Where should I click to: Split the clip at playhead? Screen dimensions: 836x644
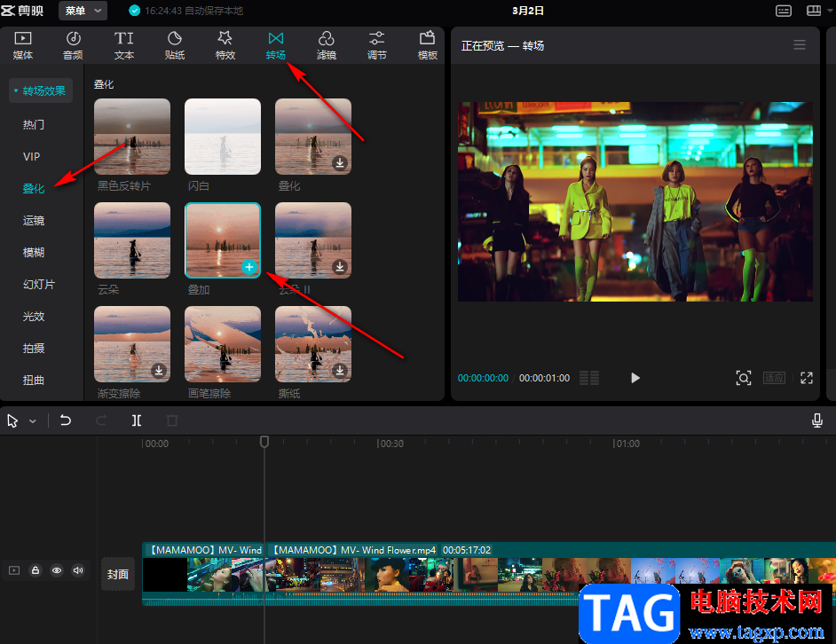click(137, 420)
